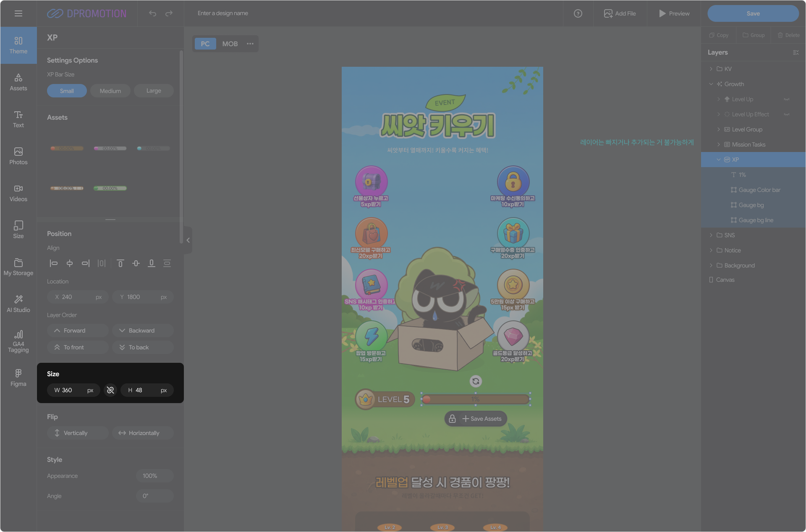Expand the Level Up layer
Image resolution: width=806 pixels, height=532 pixels.
click(x=719, y=99)
